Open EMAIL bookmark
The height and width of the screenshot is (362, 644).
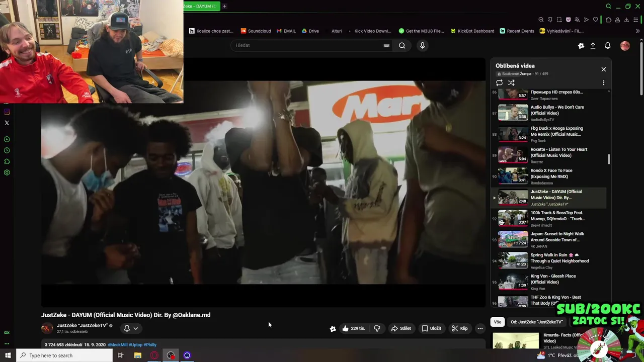[286, 31]
